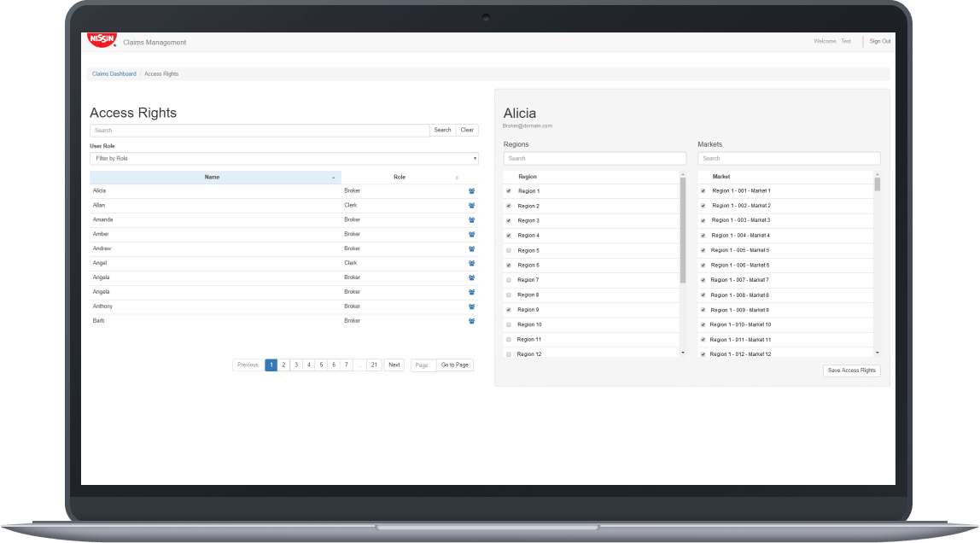The image size is (980, 543).
Task: Click the Role column sort arrows
Action: [458, 177]
